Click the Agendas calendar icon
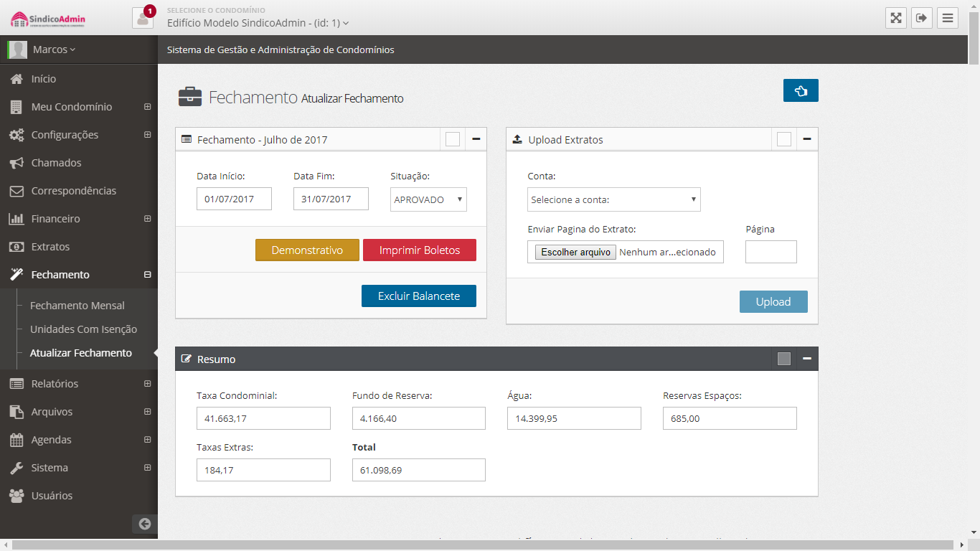Viewport: 980px width, 551px height. (x=17, y=440)
